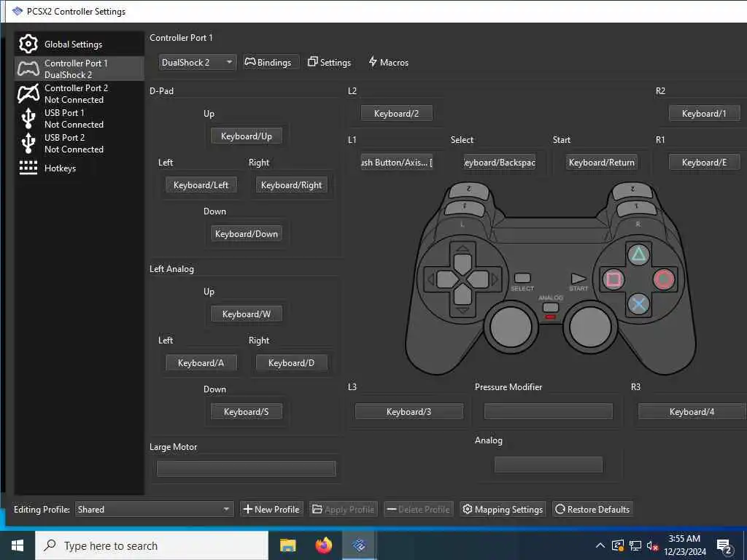Switch to the Macros tab
This screenshot has height=560, width=747.
coord(389,63)
